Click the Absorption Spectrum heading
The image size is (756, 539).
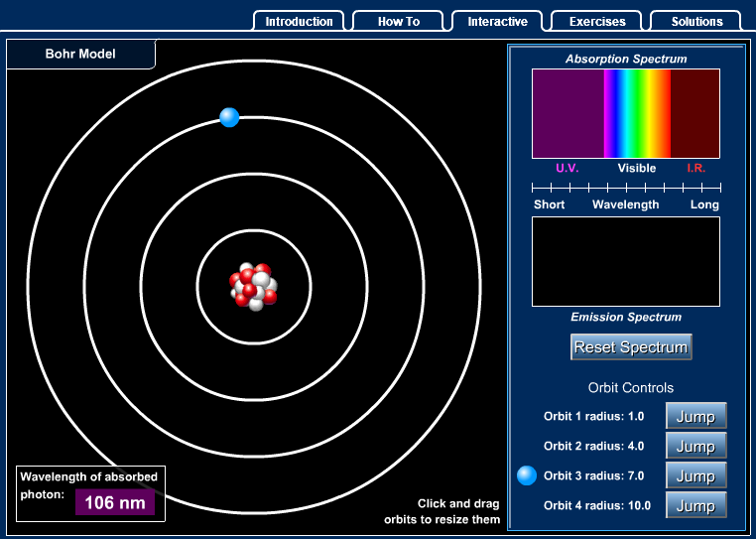point(626,59)
